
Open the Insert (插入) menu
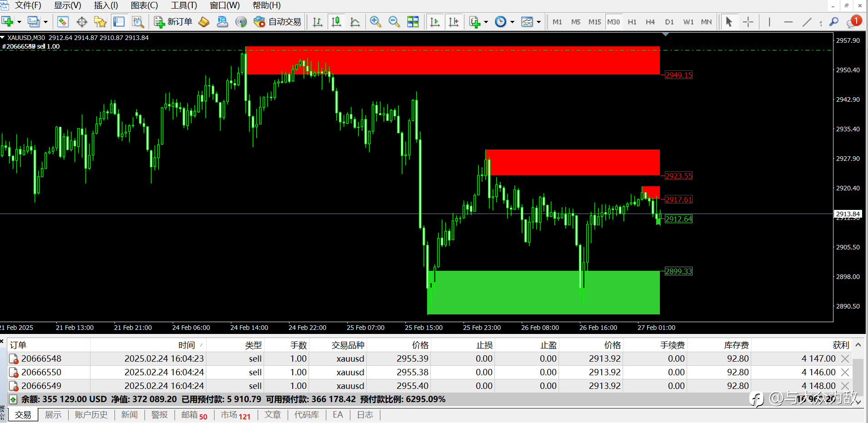(x=106, y=5)
